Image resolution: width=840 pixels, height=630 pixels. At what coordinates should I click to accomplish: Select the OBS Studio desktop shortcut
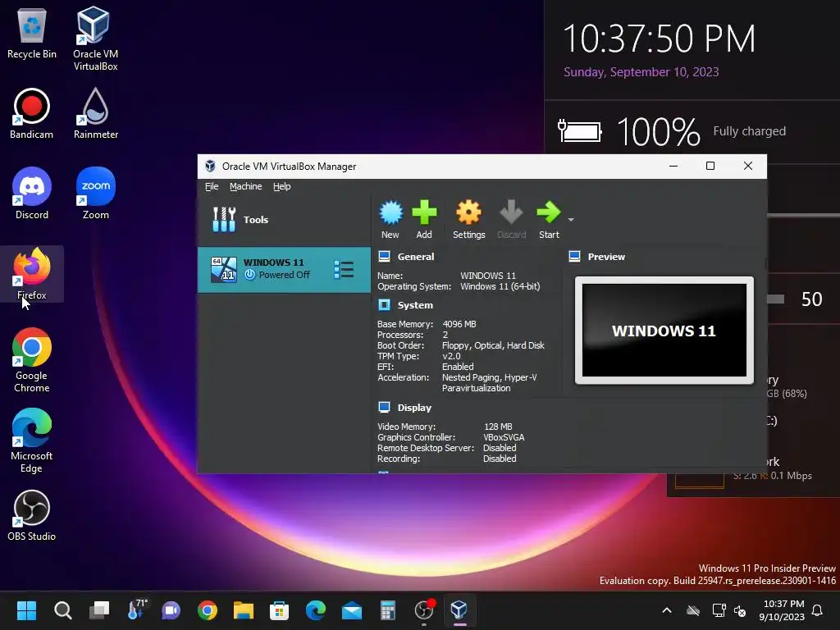(x=32, y=515)
